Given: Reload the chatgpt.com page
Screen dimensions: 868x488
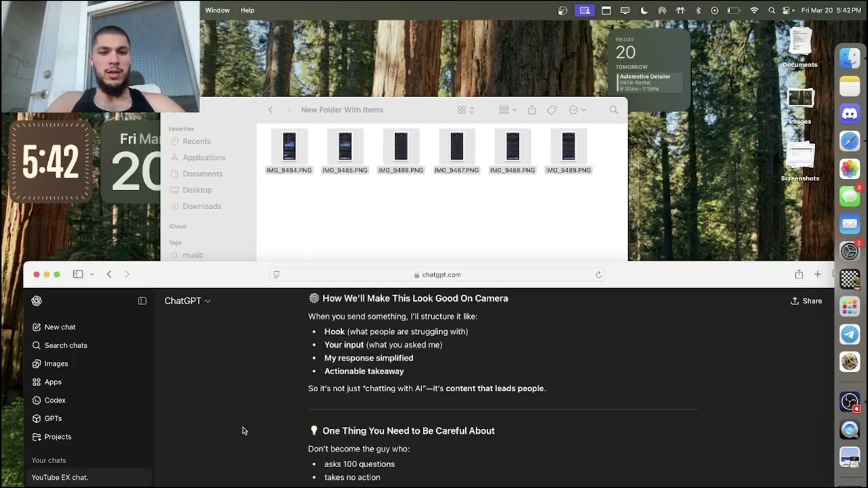Looking at the screenshot, I should [x=599, y=274].
